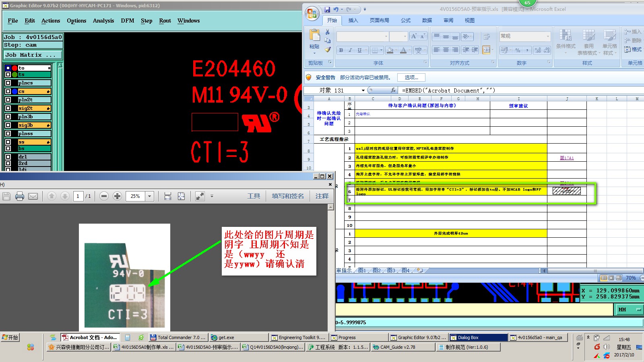
Task: Expand Acrobat toolbar extra options arrow
Action: [x=212, y=196]
